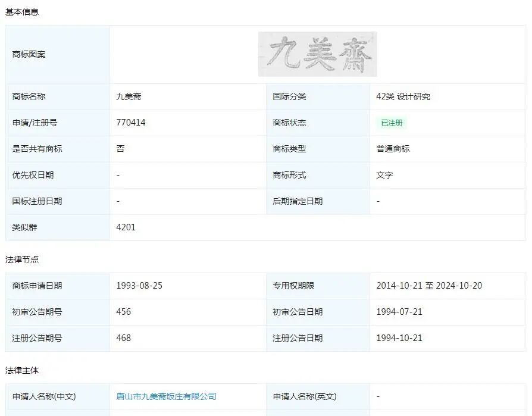
Task: Click the 申请人名称(英文) label
Action: [x=305, y=396]
